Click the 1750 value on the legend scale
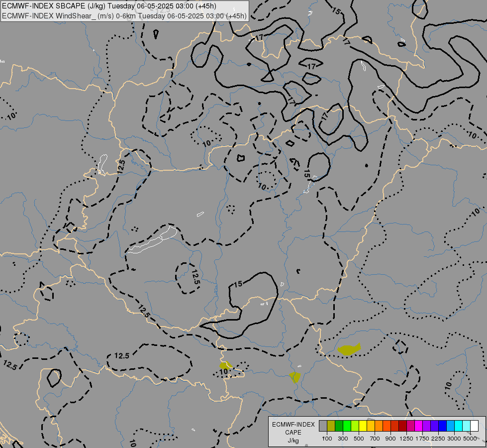Screen dimensions: 487x448 pyautogui.click(x=422, y=439)
